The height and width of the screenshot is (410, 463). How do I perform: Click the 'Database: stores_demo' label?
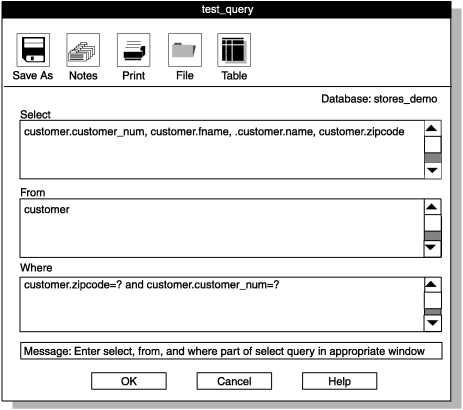(x=379, y=99)
